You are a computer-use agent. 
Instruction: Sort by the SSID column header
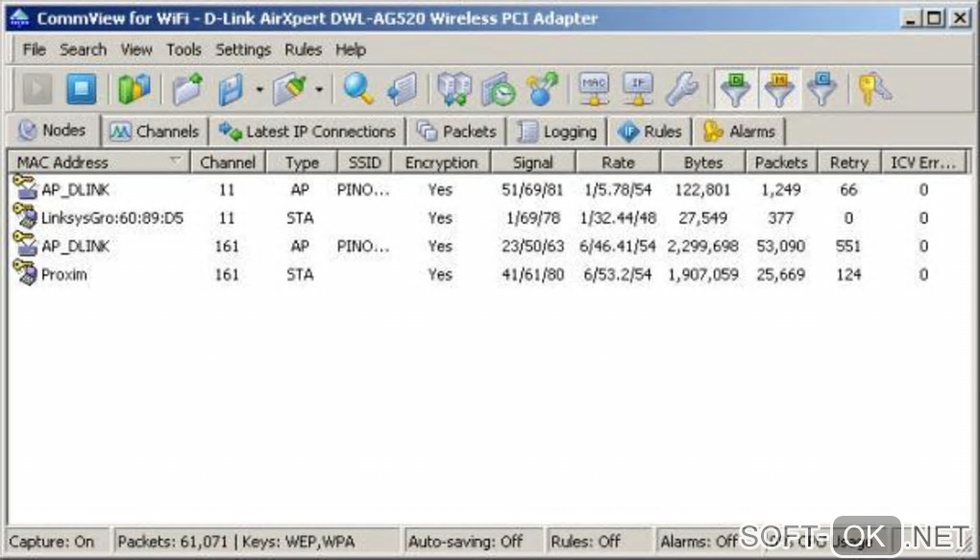click(364, 162)
